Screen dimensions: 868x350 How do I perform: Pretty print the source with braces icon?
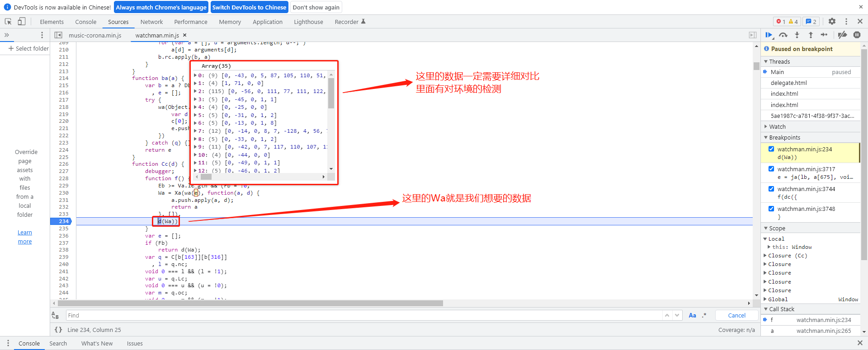[x=58, y=330]
